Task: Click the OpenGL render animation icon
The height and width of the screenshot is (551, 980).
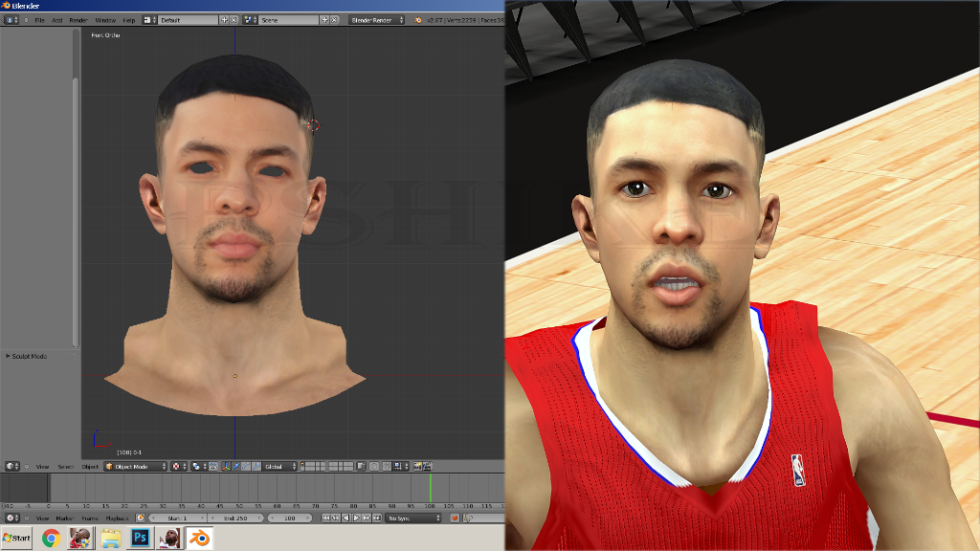Action: click(x=428, y=466)
